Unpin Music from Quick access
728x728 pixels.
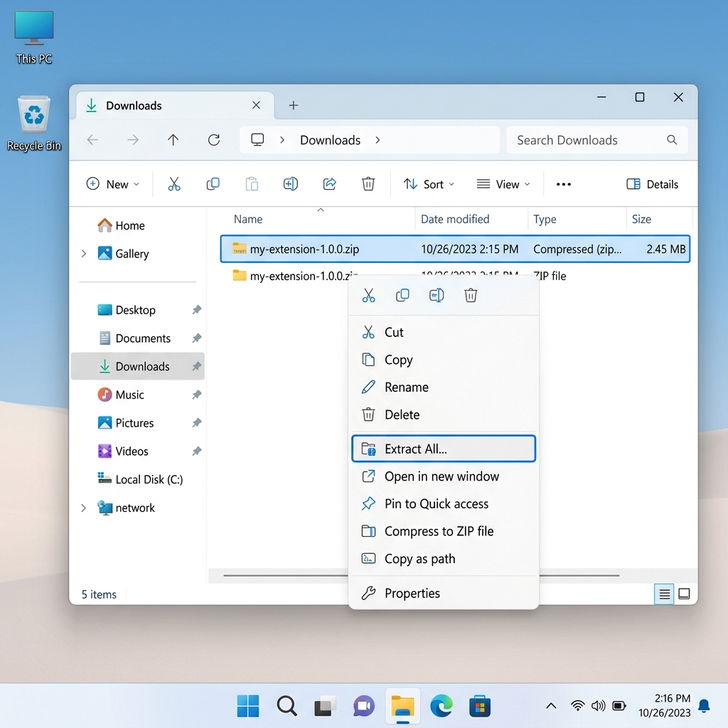[x=197, y=395]
